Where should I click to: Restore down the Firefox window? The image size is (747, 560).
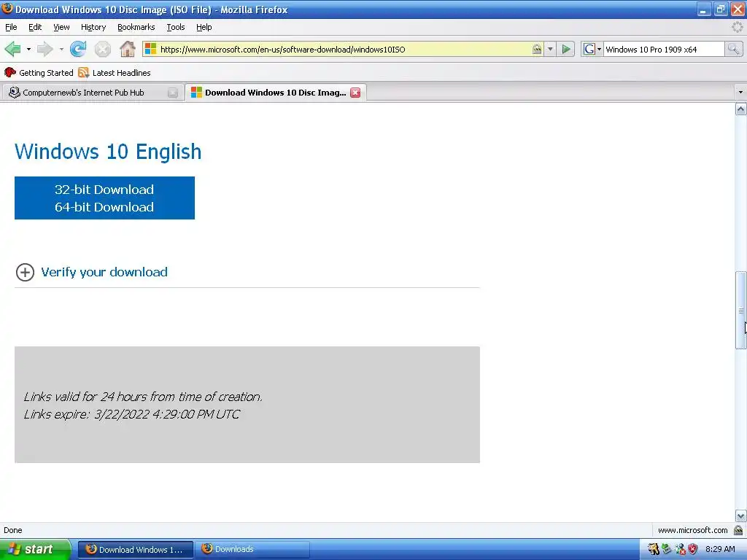coord(720,9)
